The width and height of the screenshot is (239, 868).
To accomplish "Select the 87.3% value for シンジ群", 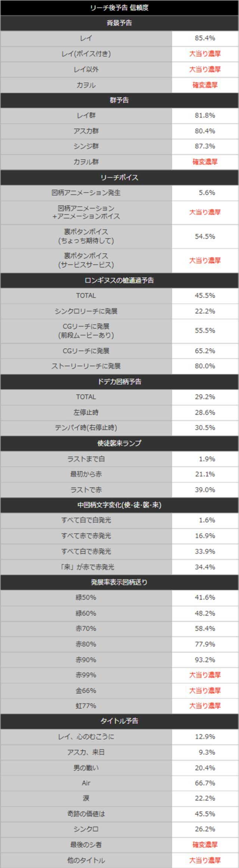I will (205, 146).
